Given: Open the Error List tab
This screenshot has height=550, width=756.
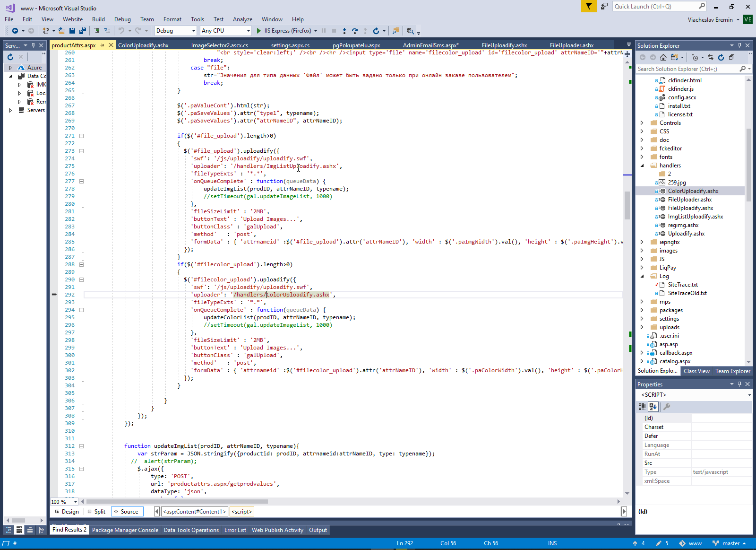Looking at the screenshot, I should (235, 530).
